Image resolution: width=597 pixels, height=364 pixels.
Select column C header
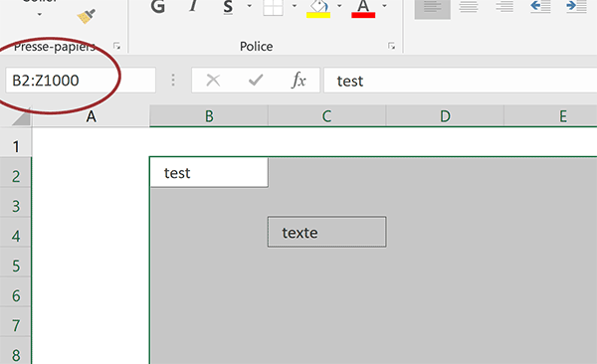click(x=326, y=116)
